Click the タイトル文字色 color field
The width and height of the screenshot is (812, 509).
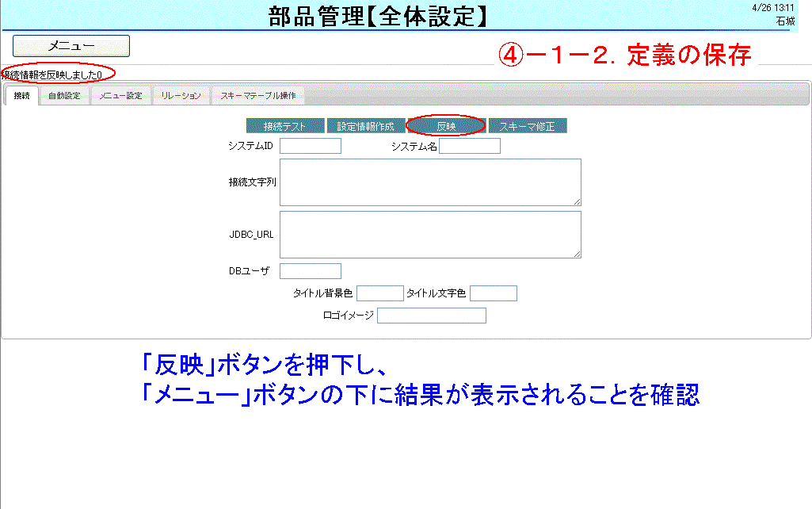point(494,293)
